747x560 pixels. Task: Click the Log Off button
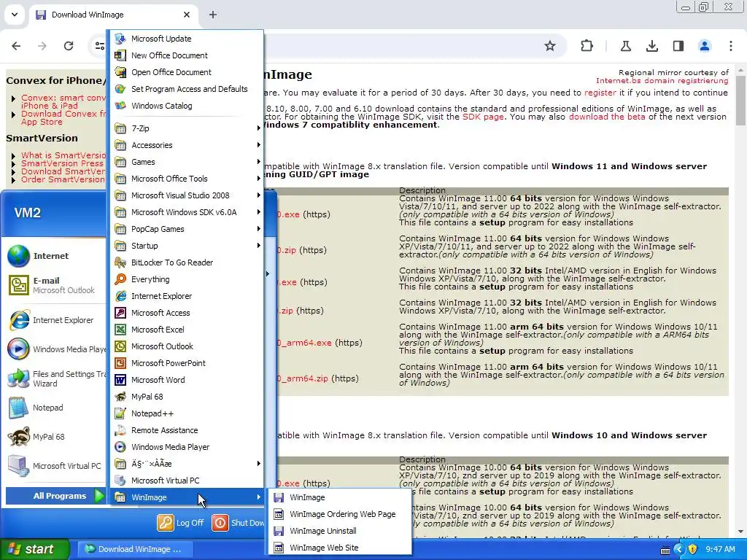tap(181, 523)
